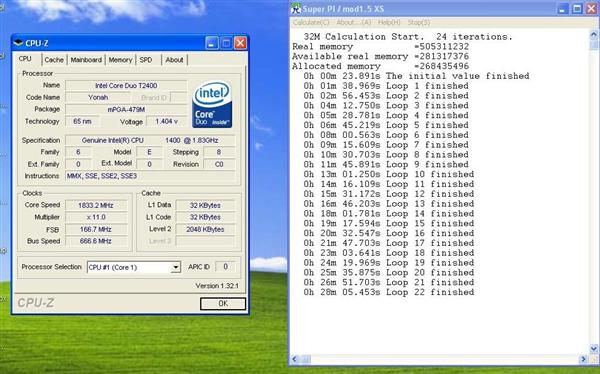The width and height of the screenshot is (600, 374).
Task: Click the Technology value '65 nm'
Action: (82, 121)
